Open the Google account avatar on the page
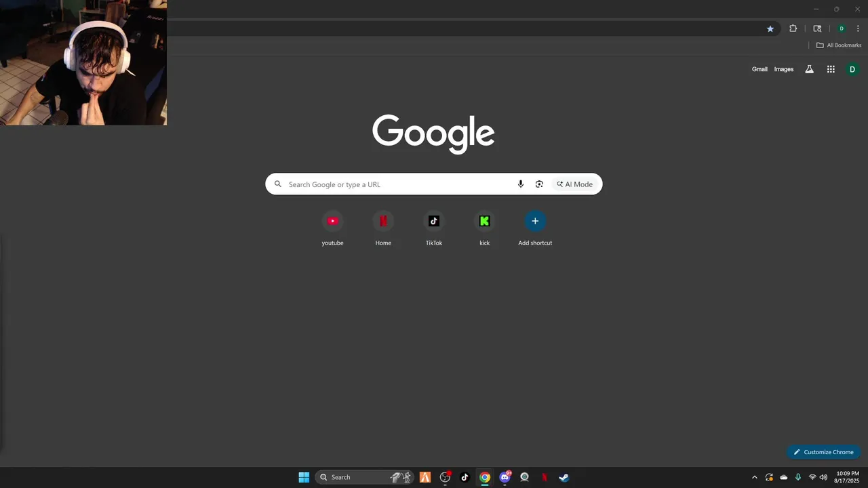 [852, 69]
